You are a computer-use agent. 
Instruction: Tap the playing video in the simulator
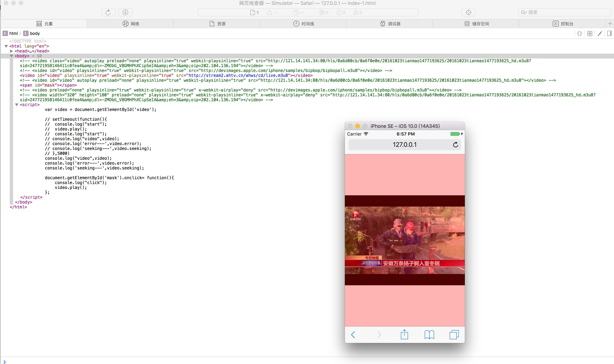tap(405, 240)
